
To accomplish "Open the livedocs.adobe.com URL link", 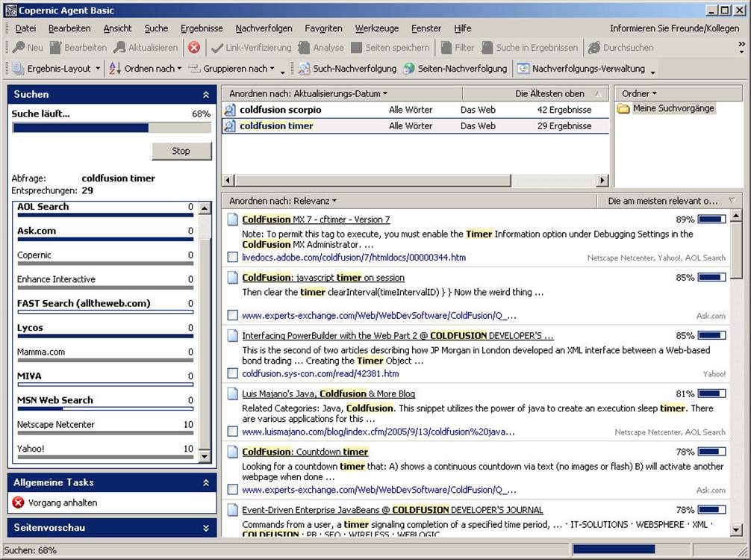I will point(353,258).
